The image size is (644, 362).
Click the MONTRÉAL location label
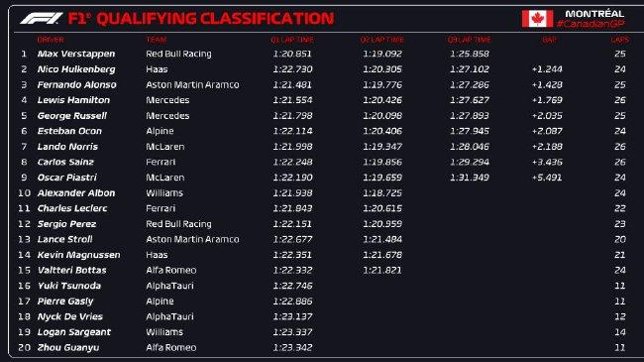pyautogui.click(x=594, y=14)
